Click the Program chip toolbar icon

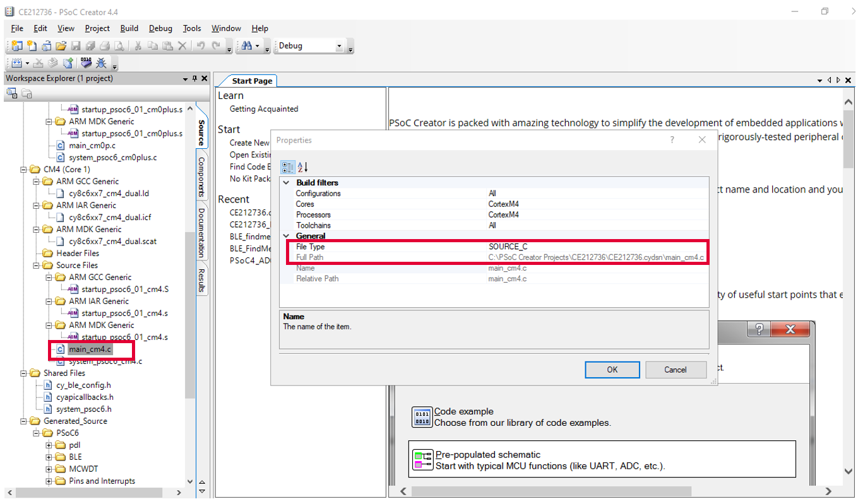click(x=86, y=63)
